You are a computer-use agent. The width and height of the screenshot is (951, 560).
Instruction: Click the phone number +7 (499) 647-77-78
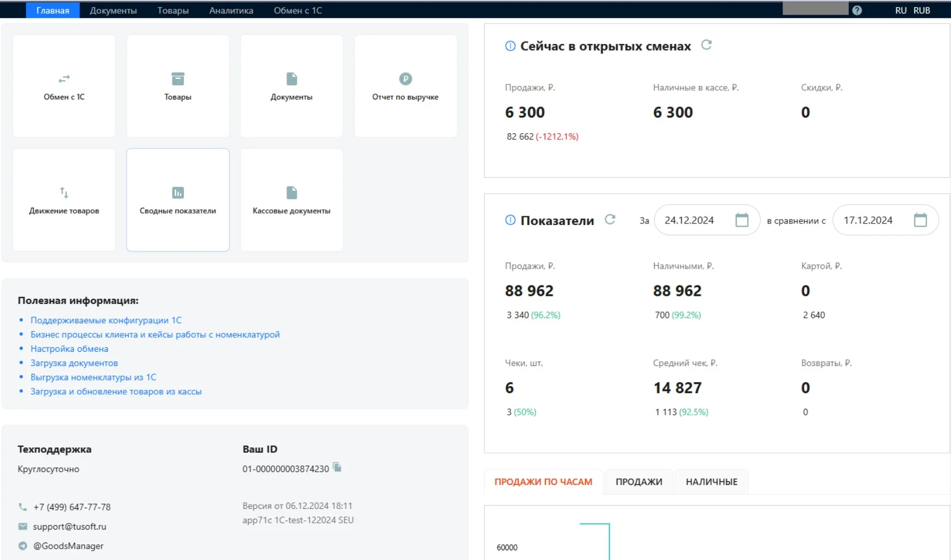(x=72, y=507)
